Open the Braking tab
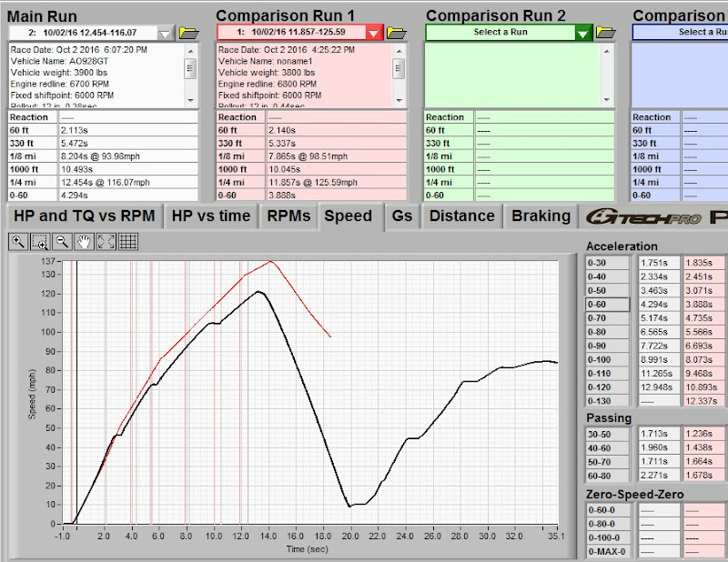This screenshot has width=728, height=562. (x=541, y=216)
